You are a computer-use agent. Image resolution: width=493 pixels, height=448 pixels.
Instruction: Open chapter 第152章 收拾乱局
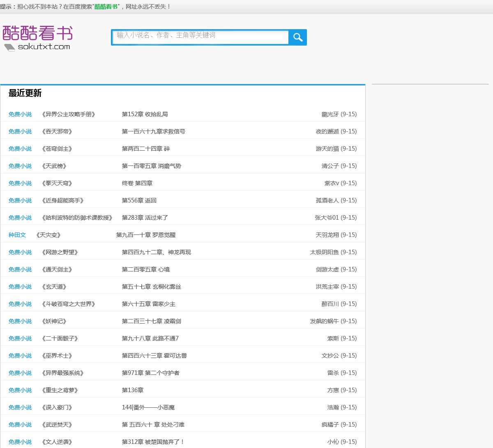click(145, 114)
